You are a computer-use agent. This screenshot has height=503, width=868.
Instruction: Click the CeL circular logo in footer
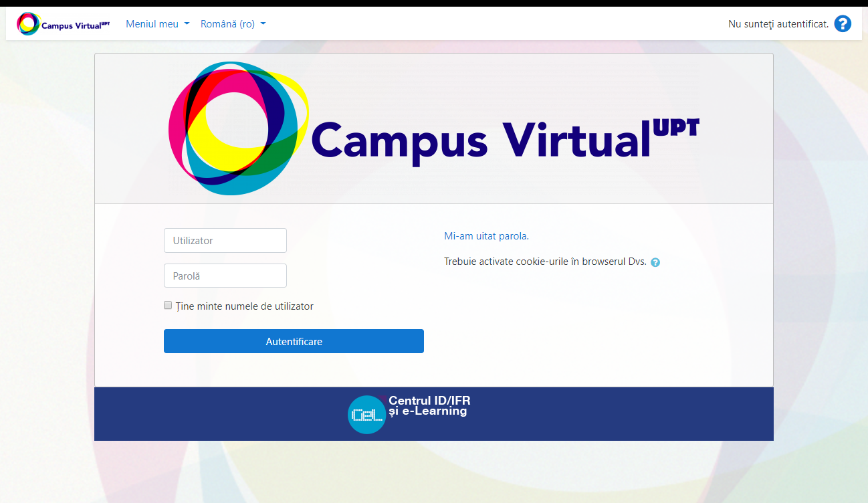(367, 414)
